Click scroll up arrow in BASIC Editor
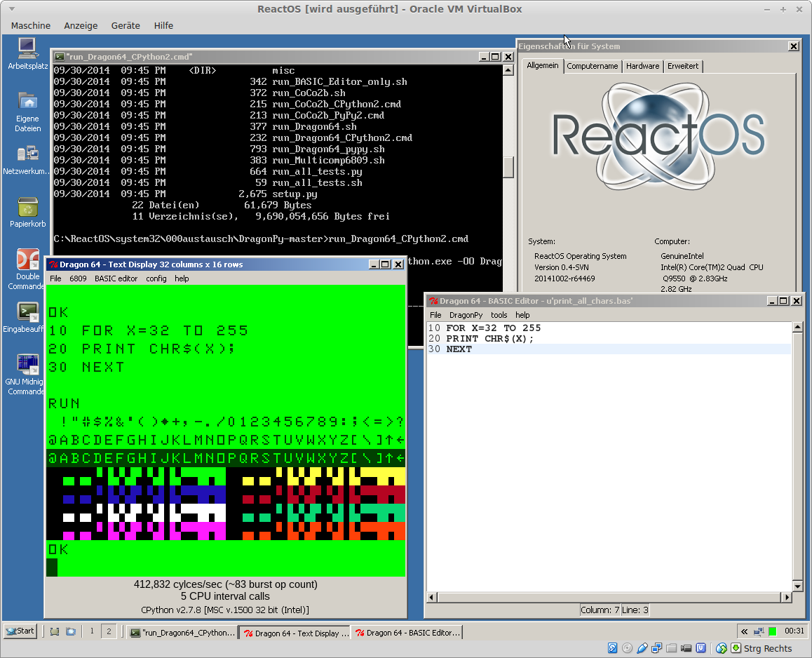 [797, 327]
